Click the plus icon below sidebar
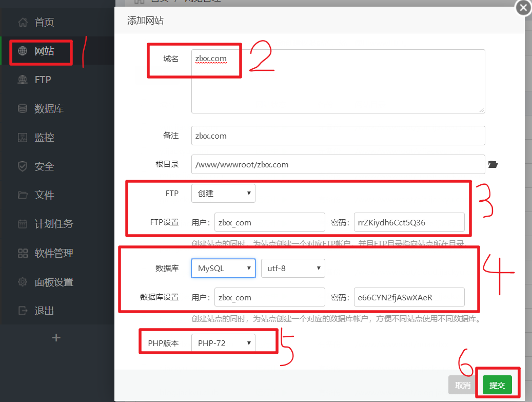Screen dimensions: 532x402 coord(56,337)
